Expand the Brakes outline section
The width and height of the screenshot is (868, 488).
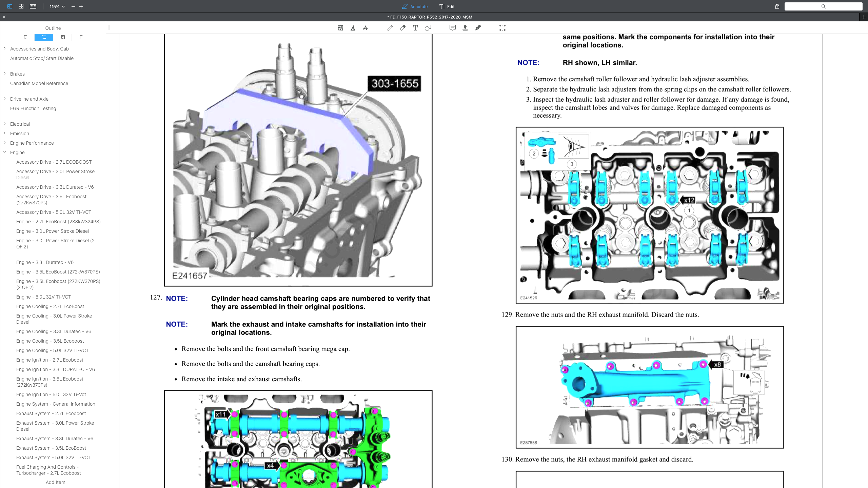pos(5,74)
